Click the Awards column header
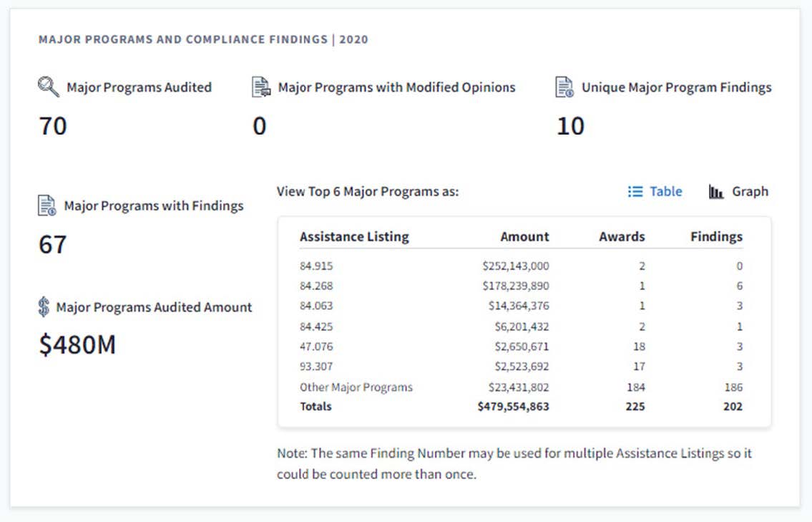812x522 pixels. 622,236
